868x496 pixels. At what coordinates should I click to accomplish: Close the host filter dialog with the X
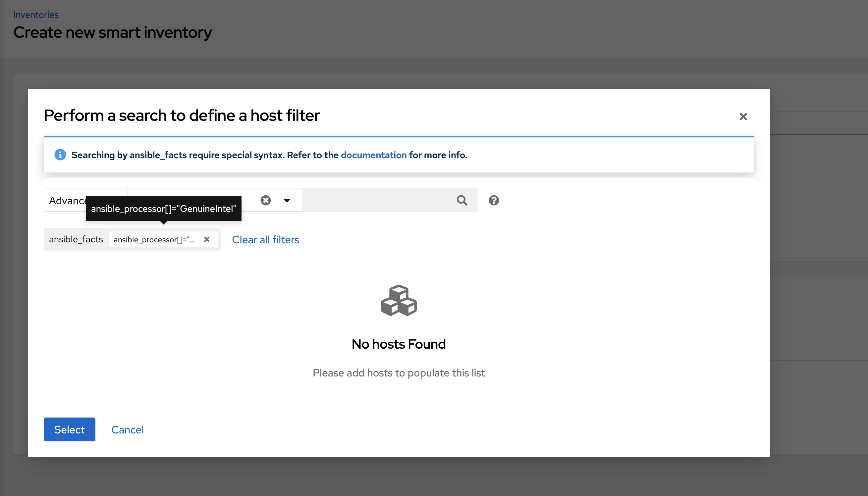click(743, 117)
